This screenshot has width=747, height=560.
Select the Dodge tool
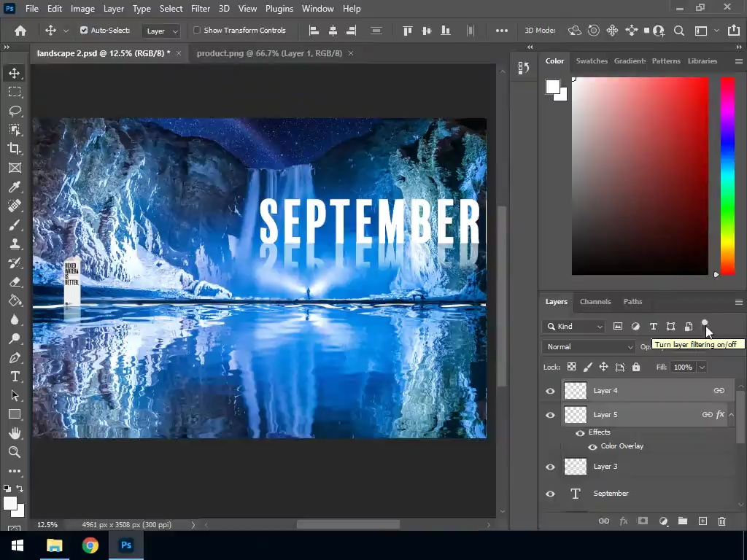click(x=15, y=338)
